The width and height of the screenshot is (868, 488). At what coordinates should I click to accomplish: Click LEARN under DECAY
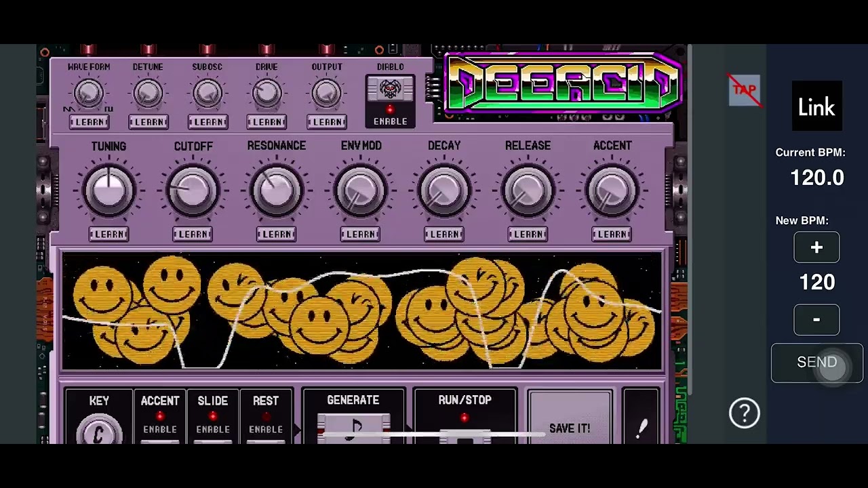(x=444, y=234)
